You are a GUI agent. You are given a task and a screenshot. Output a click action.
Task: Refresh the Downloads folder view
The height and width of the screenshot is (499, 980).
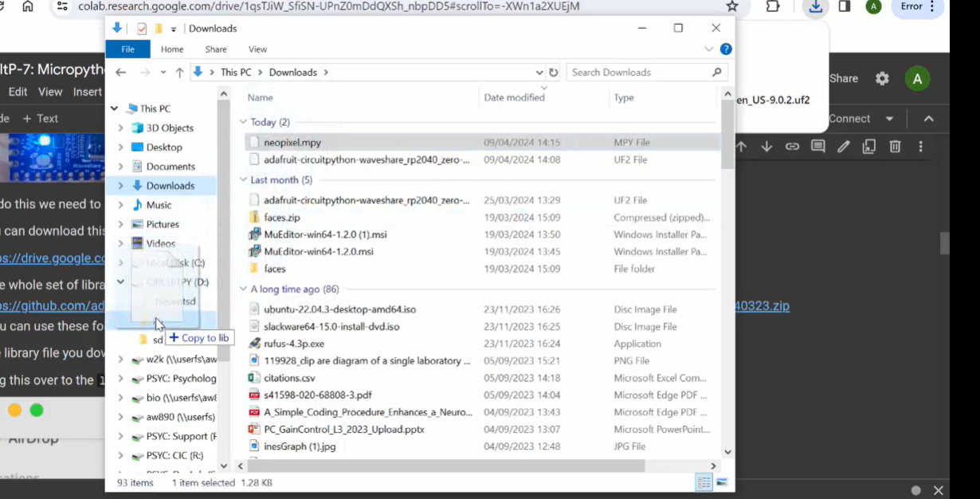(554, 73)
